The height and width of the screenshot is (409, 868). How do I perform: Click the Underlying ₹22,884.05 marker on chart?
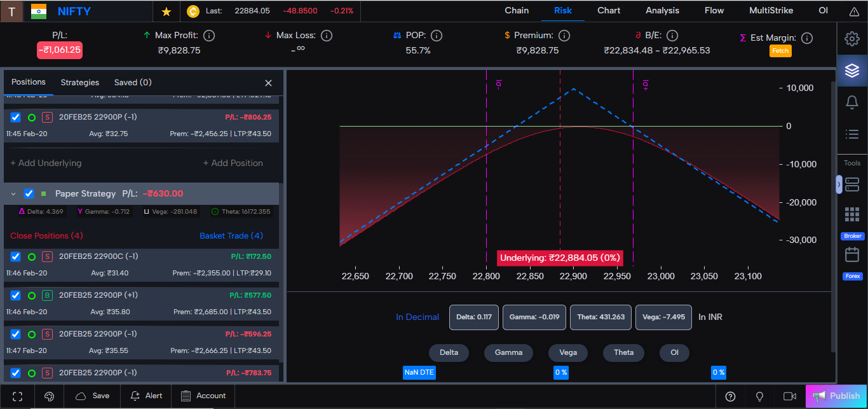(559, 258)
